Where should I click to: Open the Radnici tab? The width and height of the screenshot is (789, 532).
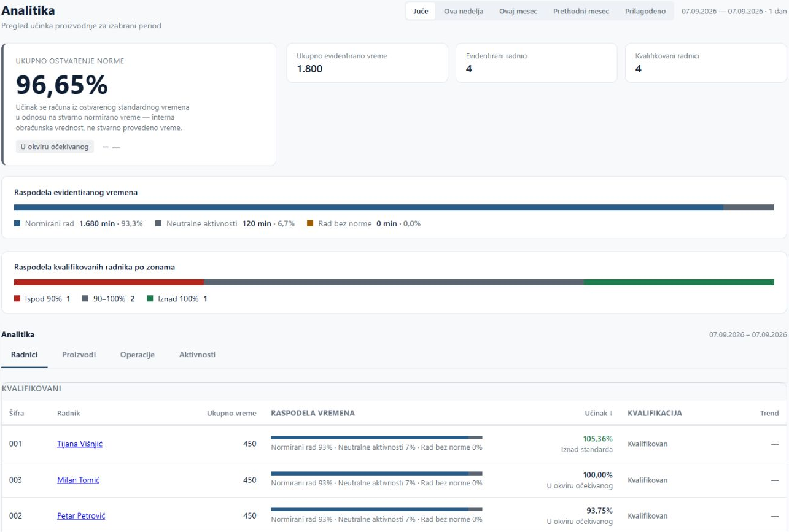25,355
